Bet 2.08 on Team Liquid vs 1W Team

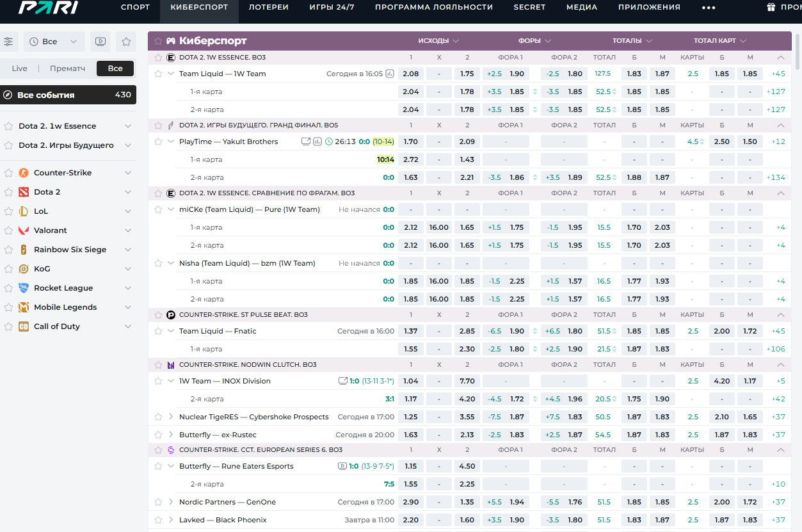411,74
